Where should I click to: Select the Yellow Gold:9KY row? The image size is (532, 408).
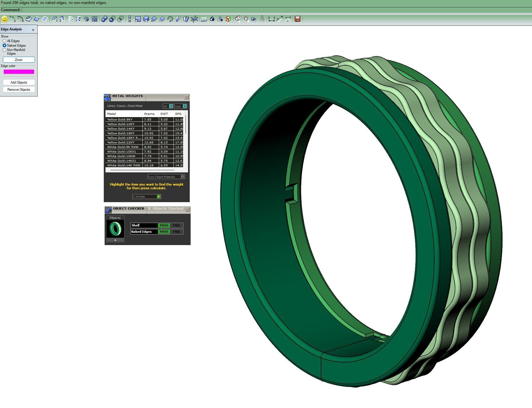tap(144, 119)
